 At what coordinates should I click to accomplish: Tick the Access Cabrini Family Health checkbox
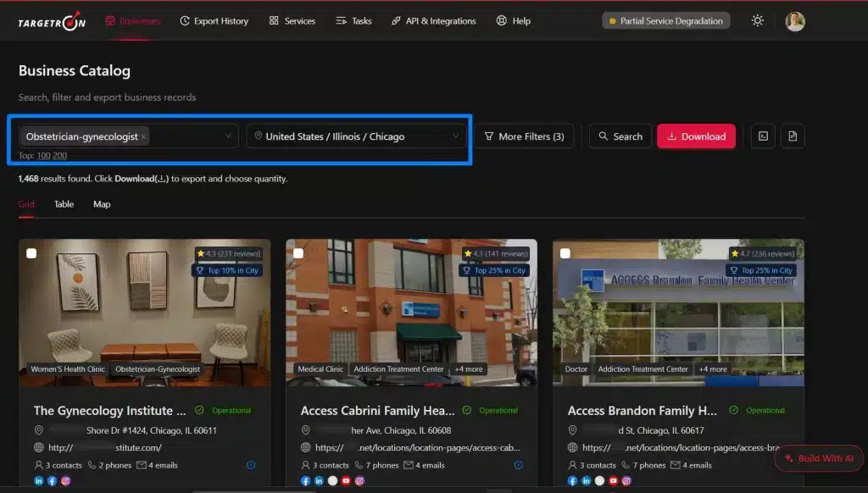pos(298,253)
